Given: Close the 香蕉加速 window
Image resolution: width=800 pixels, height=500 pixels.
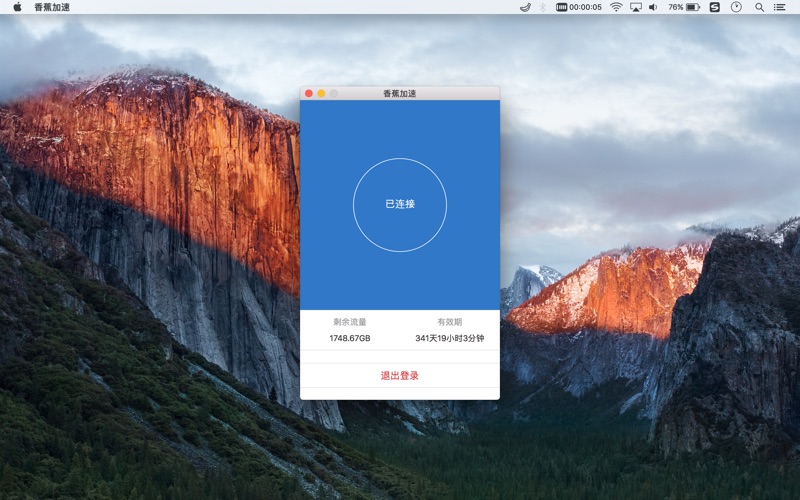Looking at the screenshot, I should 309,93.
